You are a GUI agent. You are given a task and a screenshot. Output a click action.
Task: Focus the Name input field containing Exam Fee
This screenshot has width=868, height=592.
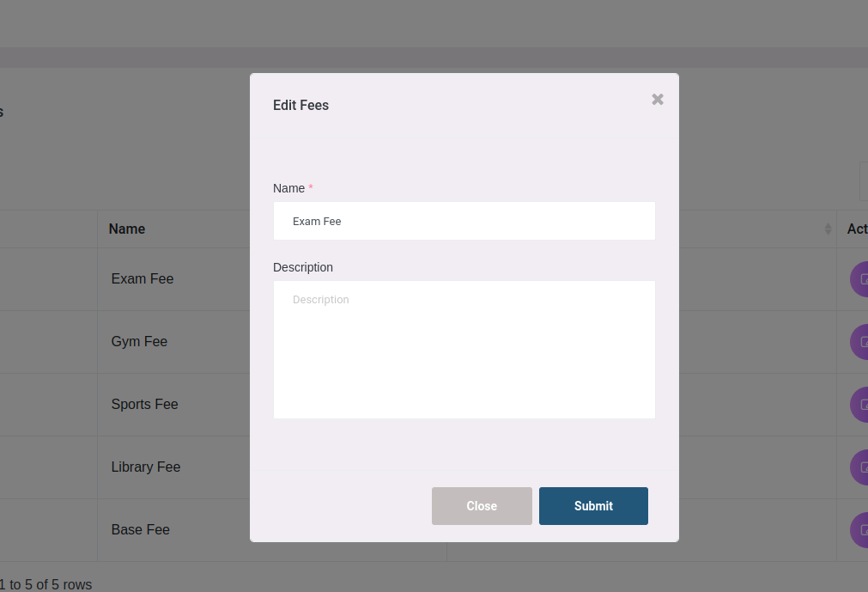tap(464, 222)
